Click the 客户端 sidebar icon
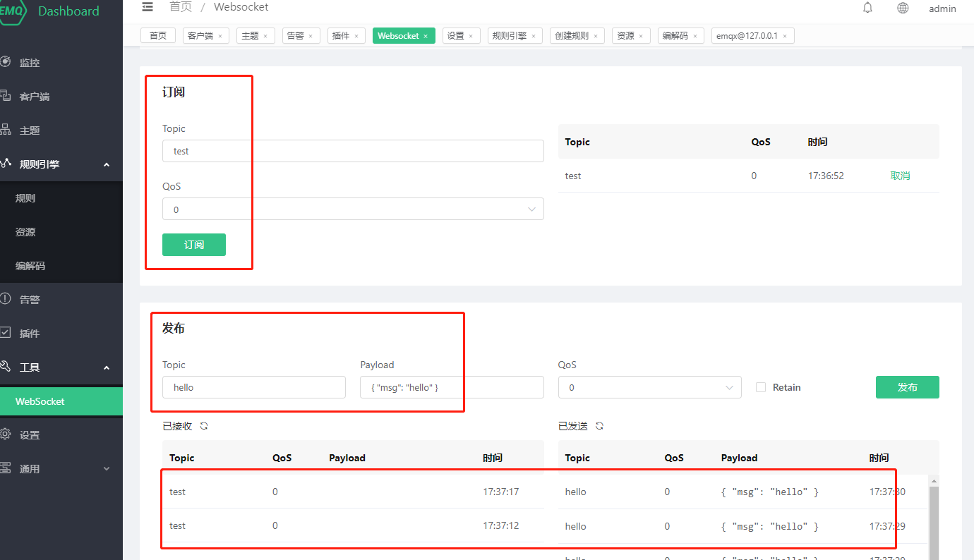974x560 pixels. (x=5, y=96)
